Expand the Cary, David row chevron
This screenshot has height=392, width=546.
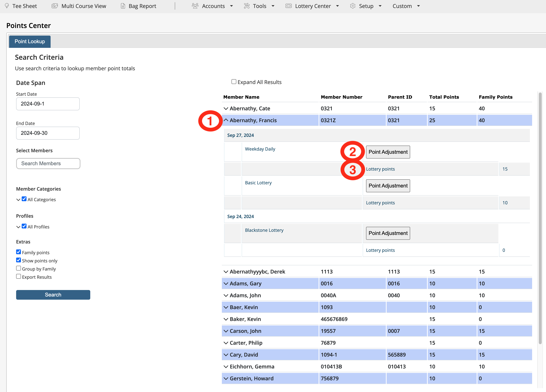click(226, 355)
